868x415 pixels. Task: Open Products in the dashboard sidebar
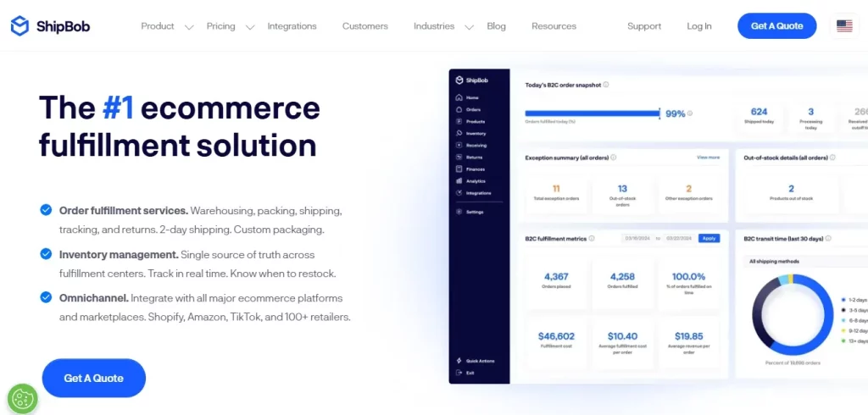click(x=470, y=121)
